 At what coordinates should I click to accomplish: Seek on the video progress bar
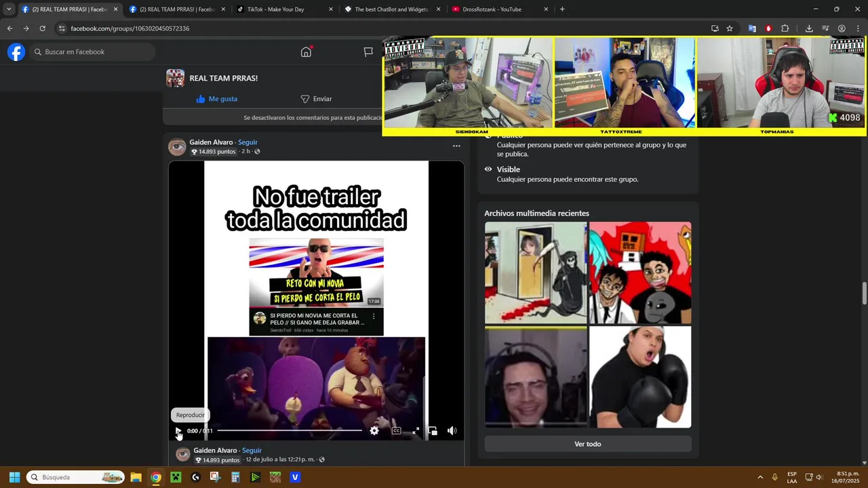(x=290, y=430)
